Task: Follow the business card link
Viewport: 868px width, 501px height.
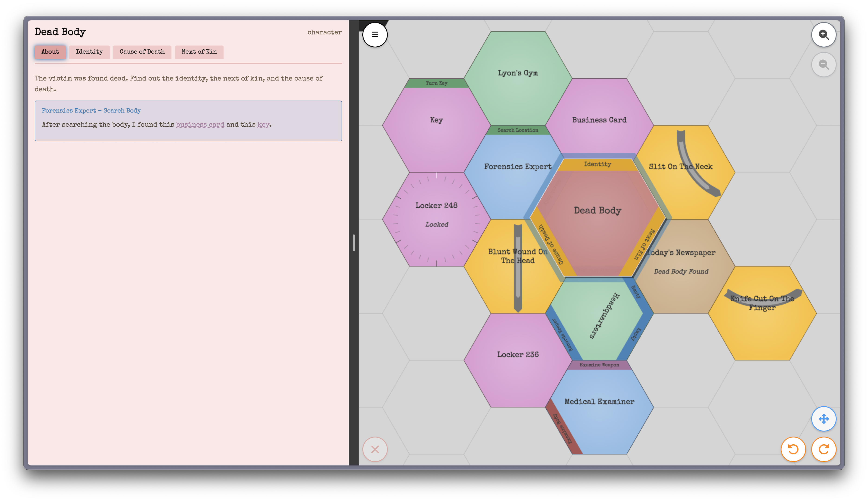Action: pyautogui.click(x=200, y=125)
